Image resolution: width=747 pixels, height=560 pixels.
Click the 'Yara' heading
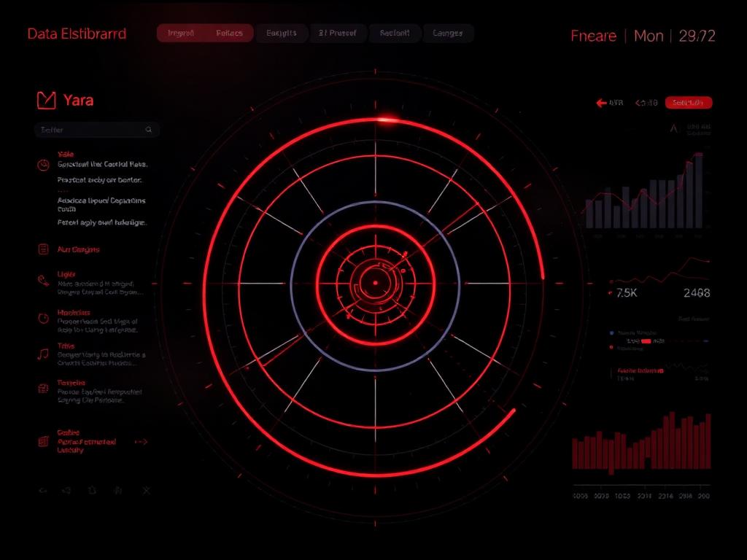point(78,101)
